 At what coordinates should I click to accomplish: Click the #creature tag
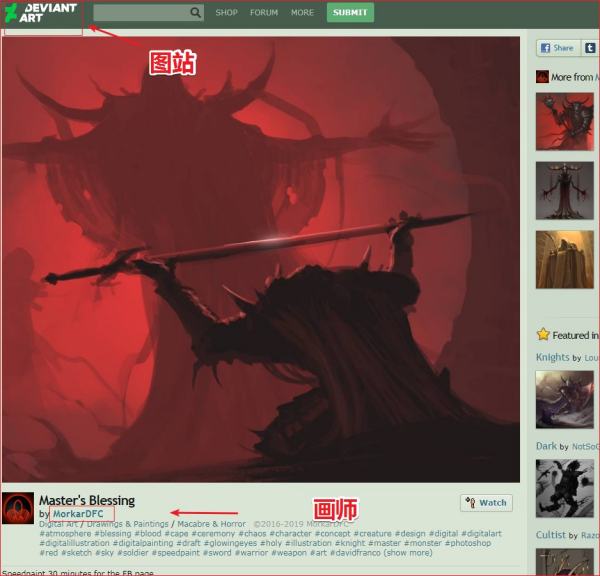pos(373,534)
